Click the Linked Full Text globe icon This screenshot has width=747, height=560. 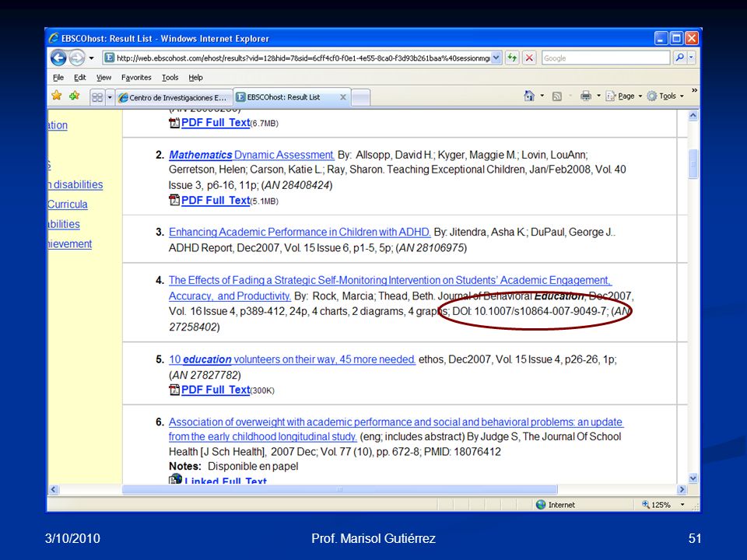click(175, 478)
